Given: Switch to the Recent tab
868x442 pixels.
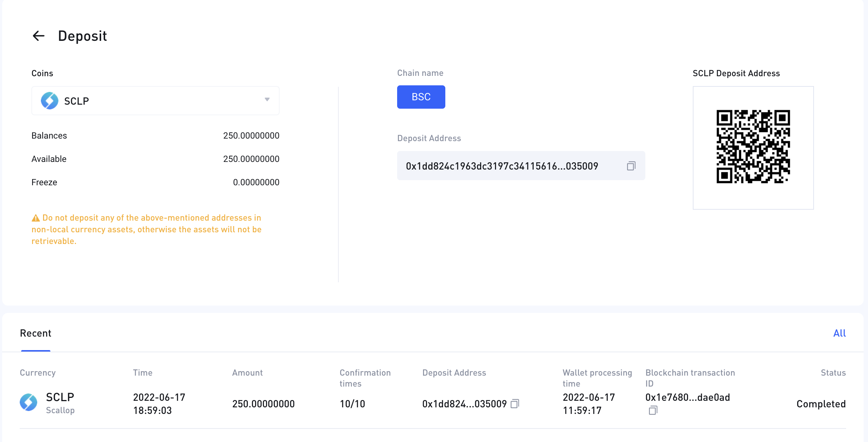Looking at the screenshot, I should pyautogui.click(x=36, y=333).
